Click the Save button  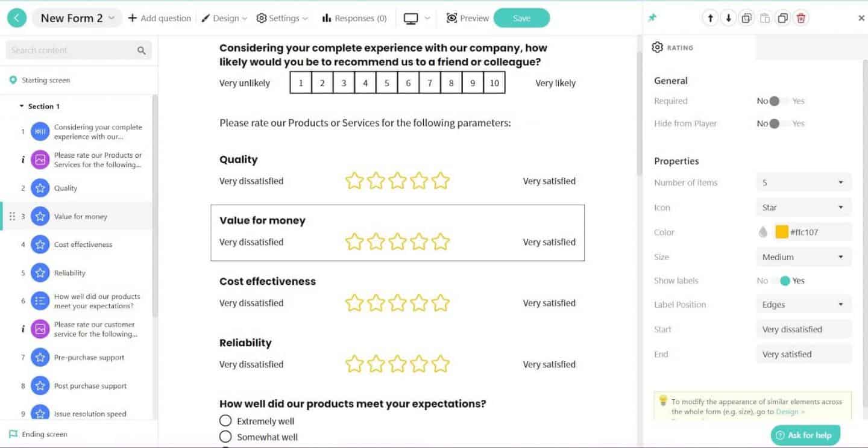(x=521, y=18)
